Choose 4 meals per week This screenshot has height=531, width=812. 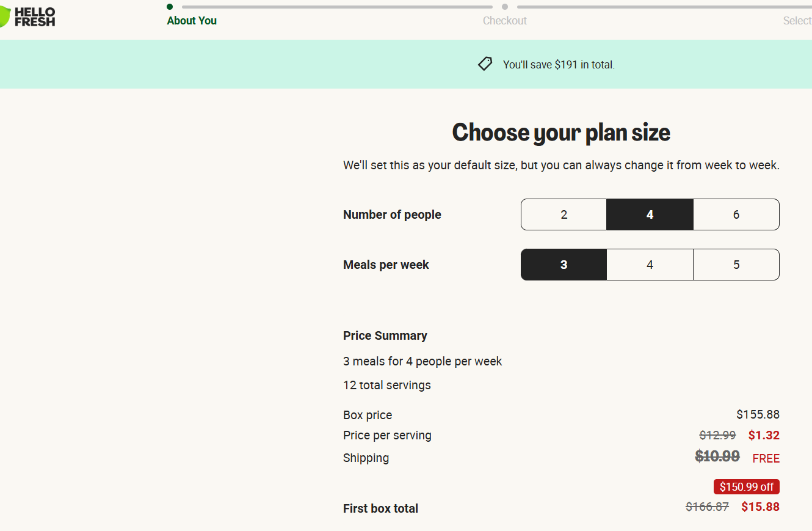(650, 265)
